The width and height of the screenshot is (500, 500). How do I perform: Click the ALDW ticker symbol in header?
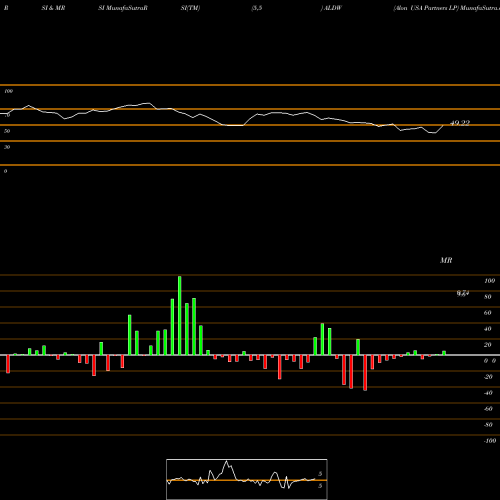point(333,8)
